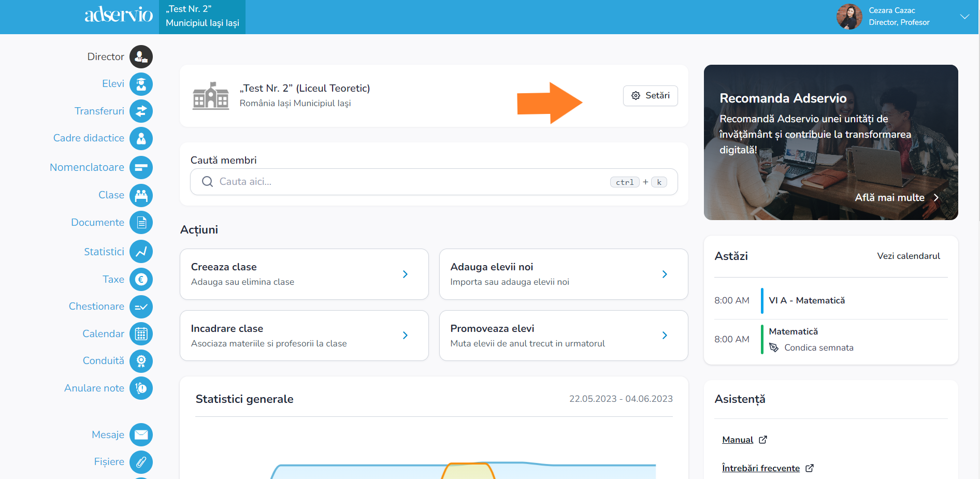Go to Fișiere menu label
The width and height of the screenshot is (980, 479).
(109, 462)
